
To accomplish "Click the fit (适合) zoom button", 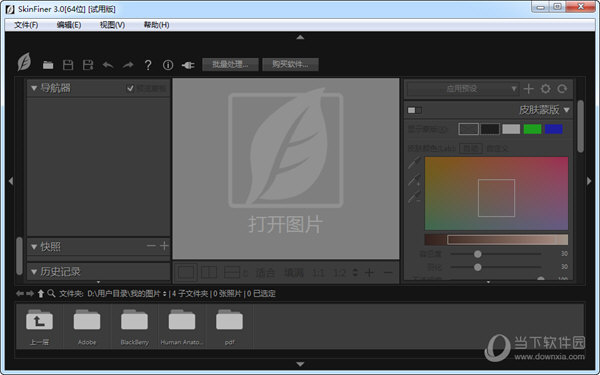I will point(265,273).
